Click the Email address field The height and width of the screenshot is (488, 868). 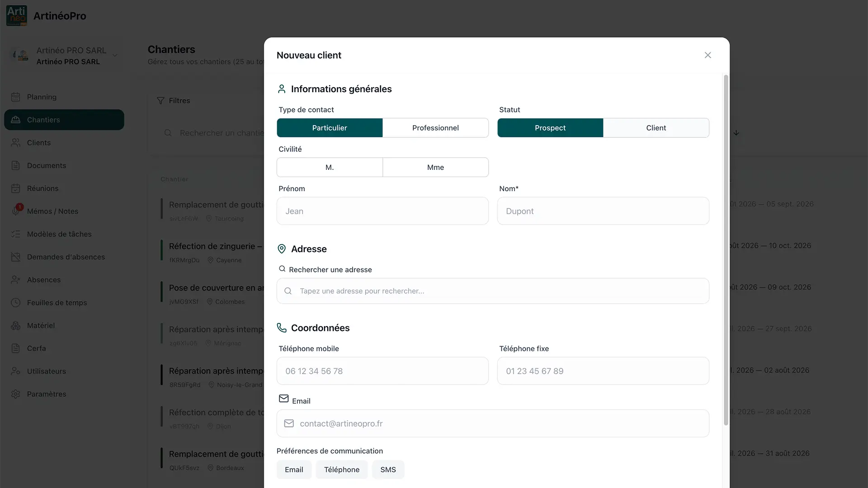[x=493, y=423]
